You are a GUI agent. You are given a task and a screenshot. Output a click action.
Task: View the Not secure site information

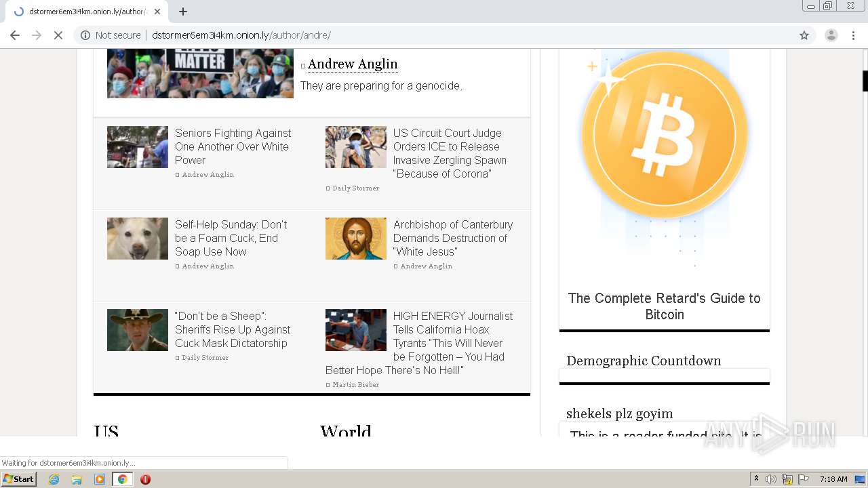click(x=111, y=35)
